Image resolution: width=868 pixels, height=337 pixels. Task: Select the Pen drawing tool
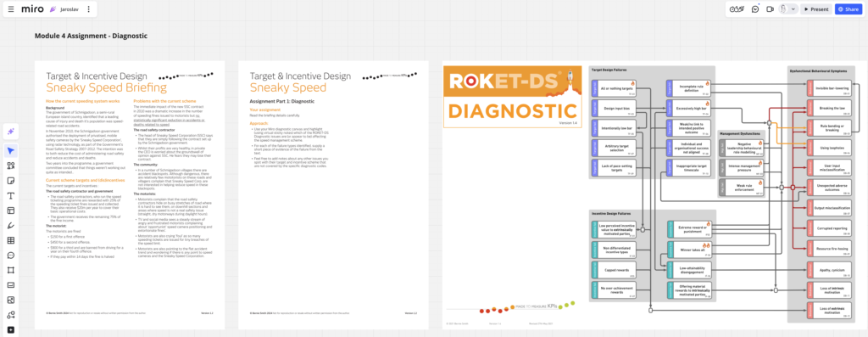(10, 226)
